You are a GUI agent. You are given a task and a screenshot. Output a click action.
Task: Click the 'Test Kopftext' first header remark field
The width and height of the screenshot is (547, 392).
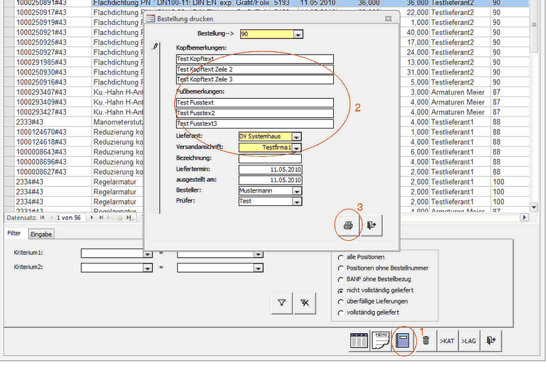click(x=254, y=60)
